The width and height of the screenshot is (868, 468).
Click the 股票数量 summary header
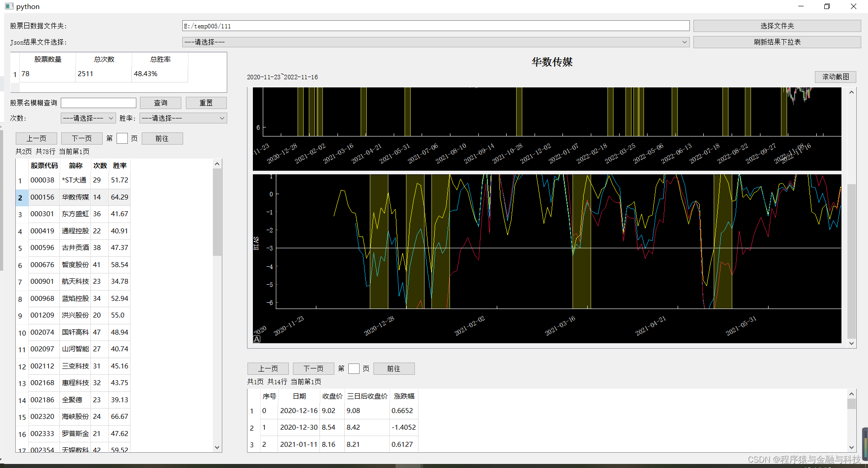coord(48,59)
